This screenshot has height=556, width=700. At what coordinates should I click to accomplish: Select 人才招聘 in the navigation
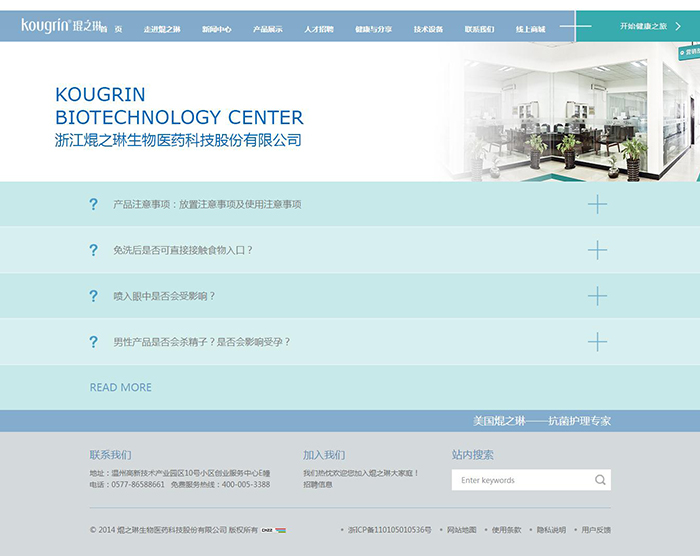(x=319, y=29)
